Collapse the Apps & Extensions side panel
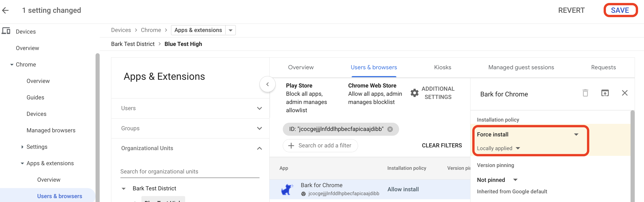 267,84
